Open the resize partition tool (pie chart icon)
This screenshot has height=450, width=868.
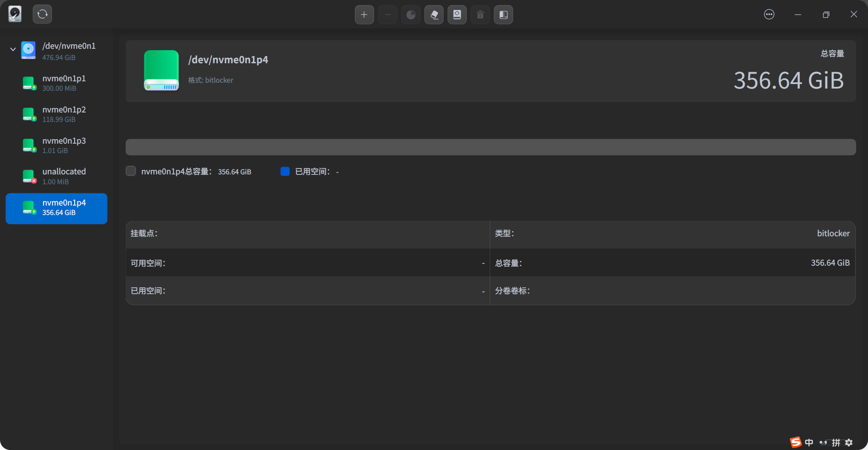coord(411,14)
